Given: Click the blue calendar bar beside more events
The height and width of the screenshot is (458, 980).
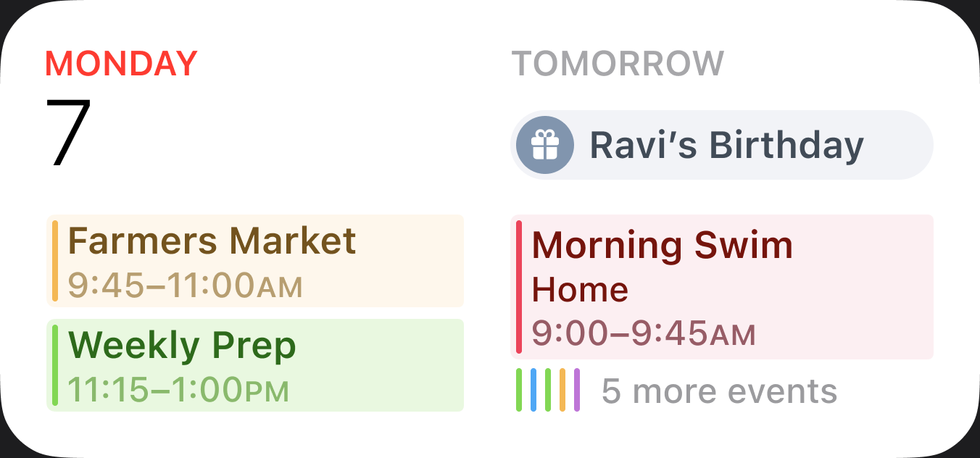Looking at the screenshot, I should tap(533, 390).
